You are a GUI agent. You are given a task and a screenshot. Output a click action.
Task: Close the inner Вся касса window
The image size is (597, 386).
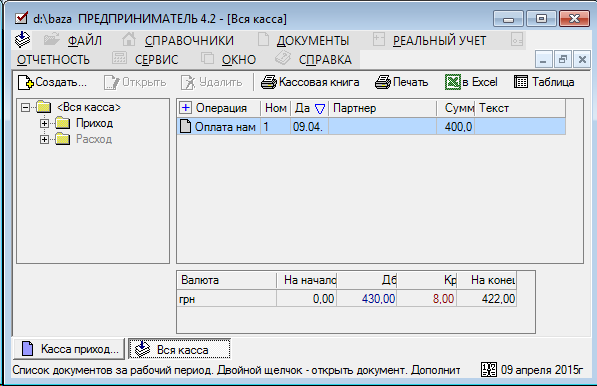pyautogui.click(x=582, y=59)
